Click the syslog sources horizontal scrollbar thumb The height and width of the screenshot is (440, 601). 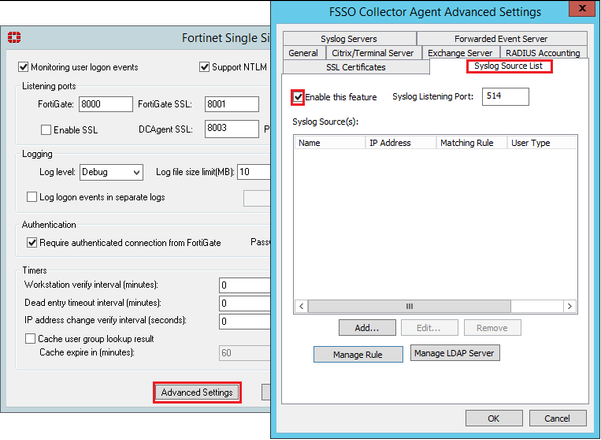click(409, 306)
